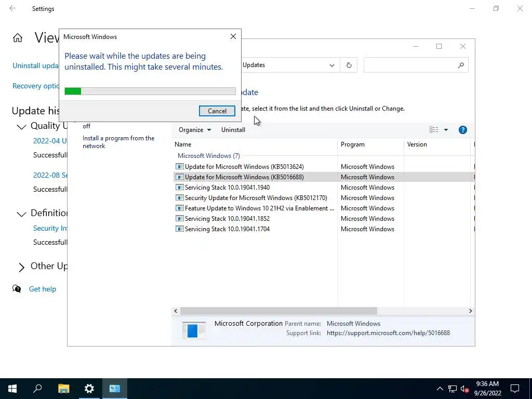Click the KB5013624 update icon
The width and height of the screenshot is (532, 399).
tap(179, 167)
